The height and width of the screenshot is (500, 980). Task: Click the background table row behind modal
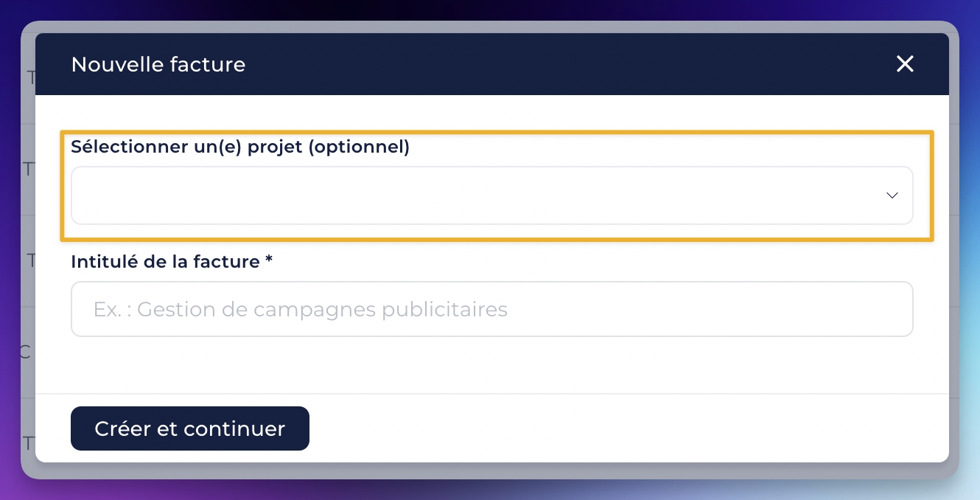click(28, 170)
